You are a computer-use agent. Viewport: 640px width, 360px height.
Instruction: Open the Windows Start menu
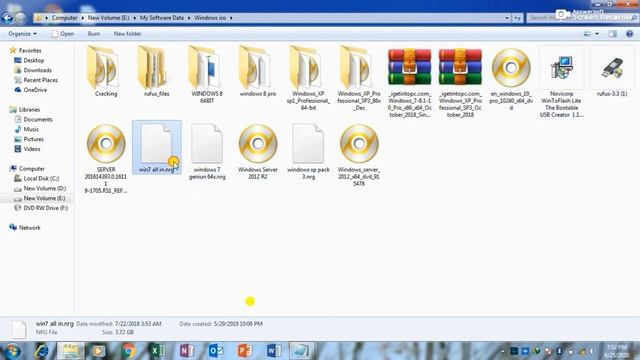pos(12,351)
